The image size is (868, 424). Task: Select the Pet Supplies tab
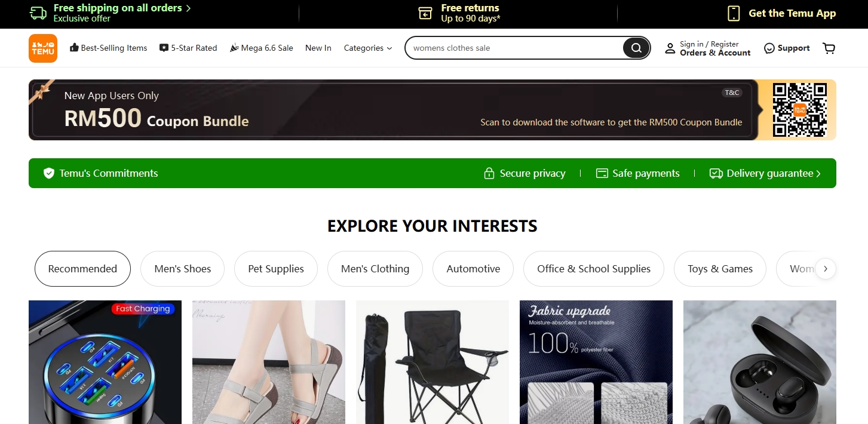pyautogui.click(x=276, y=269)
